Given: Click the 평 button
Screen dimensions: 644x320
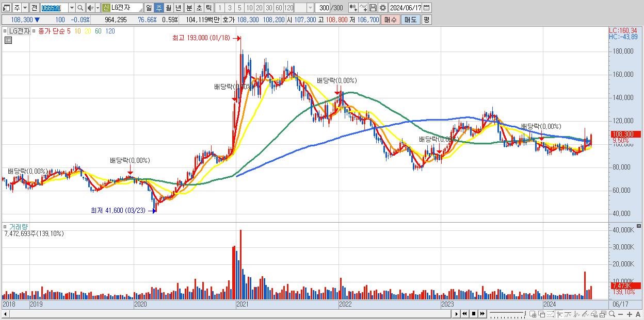Looking at the screenshot, I should (426, 20).
